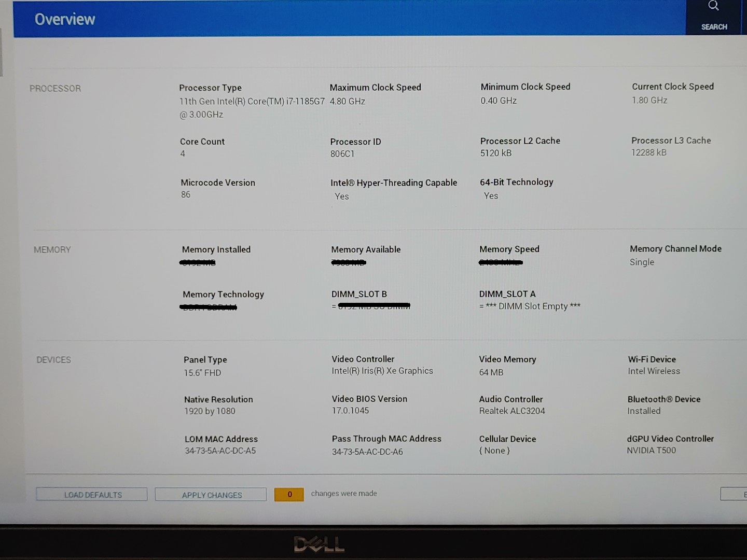The width and height of the screenshot is (747, 560).
Task: Click the Intel Iris Xe Graphics video controller
Action: coord(382,371)
